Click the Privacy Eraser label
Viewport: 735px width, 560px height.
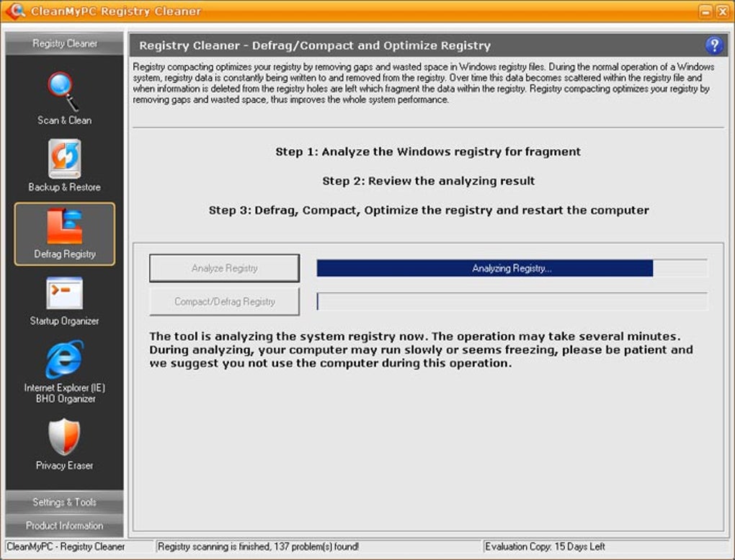65,466
